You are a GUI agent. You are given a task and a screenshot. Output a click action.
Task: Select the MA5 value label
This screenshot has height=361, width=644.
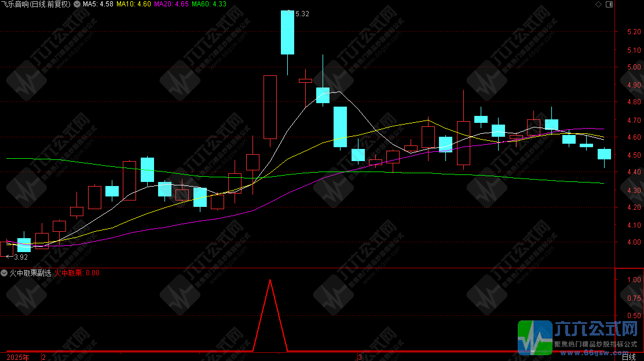point(97,4)
